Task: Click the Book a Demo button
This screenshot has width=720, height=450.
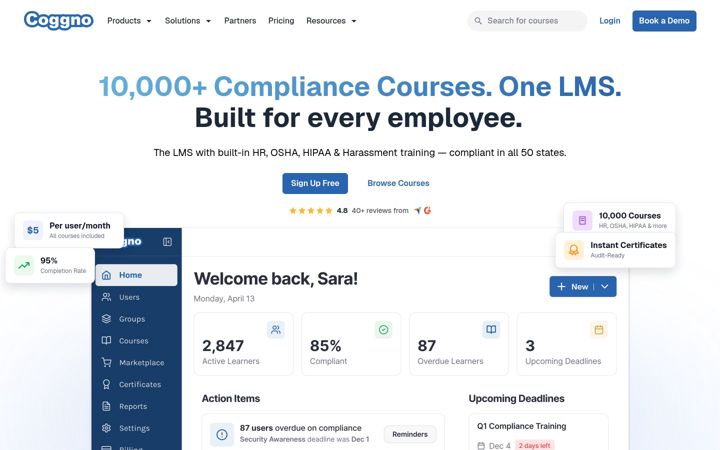Action: coord(664,21)
